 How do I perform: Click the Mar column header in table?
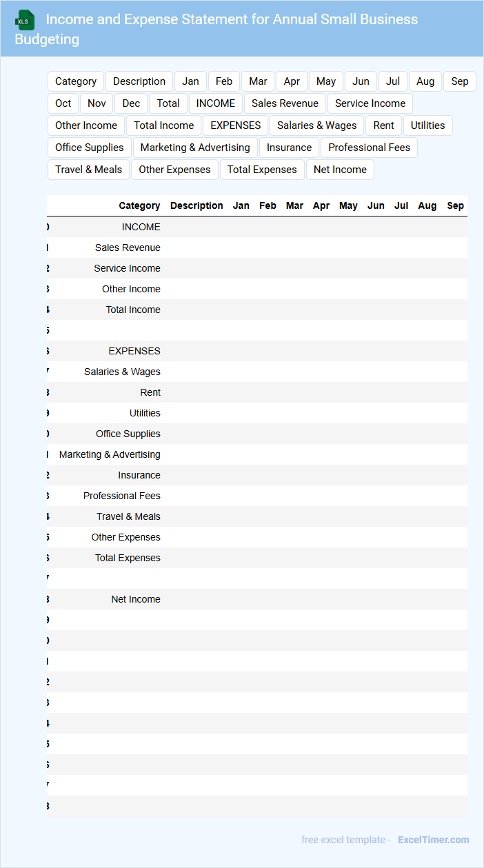pos(294,205)
